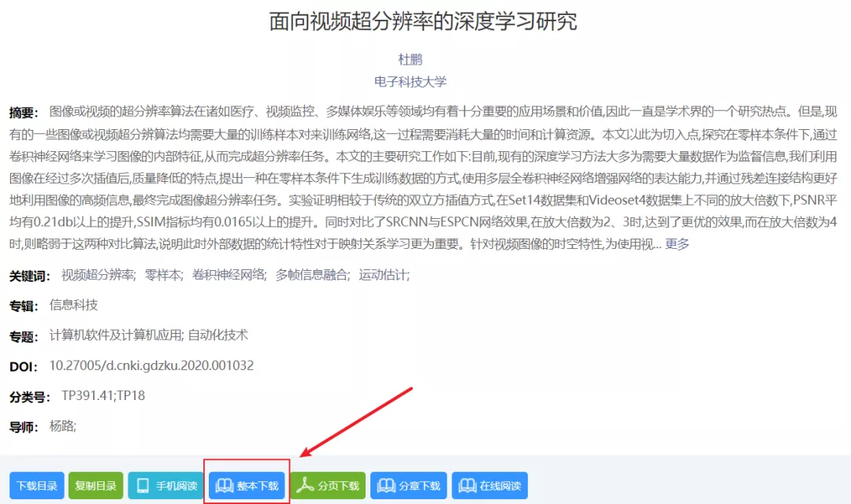
Task: Open author 杜鹏's profile link
Action: tap(411, 59)
